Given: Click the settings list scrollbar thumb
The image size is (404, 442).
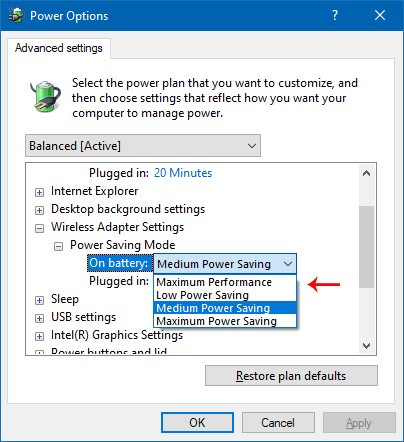Looking at the screenshot, I should pyautogui.click(x=367, y=247).
